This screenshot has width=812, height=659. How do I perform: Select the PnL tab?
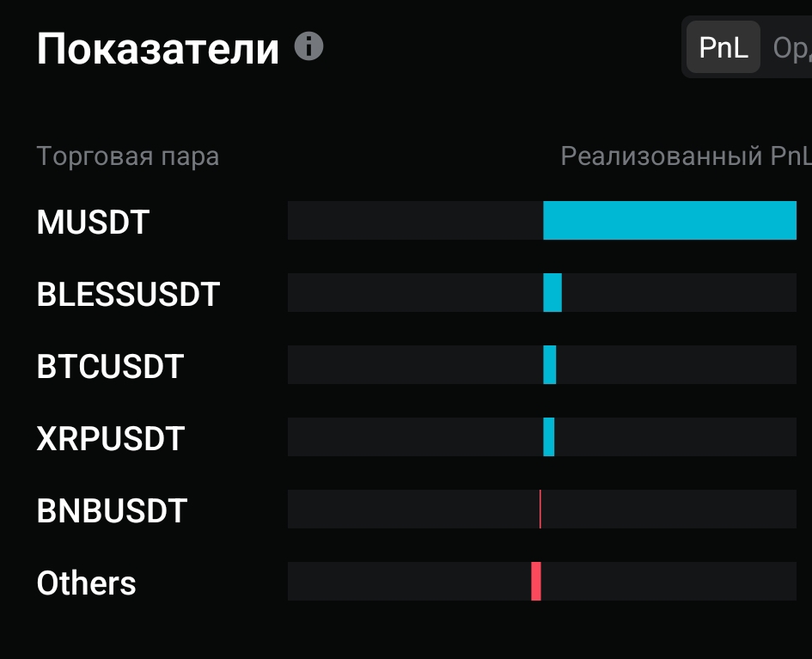[x=723, y=48]
